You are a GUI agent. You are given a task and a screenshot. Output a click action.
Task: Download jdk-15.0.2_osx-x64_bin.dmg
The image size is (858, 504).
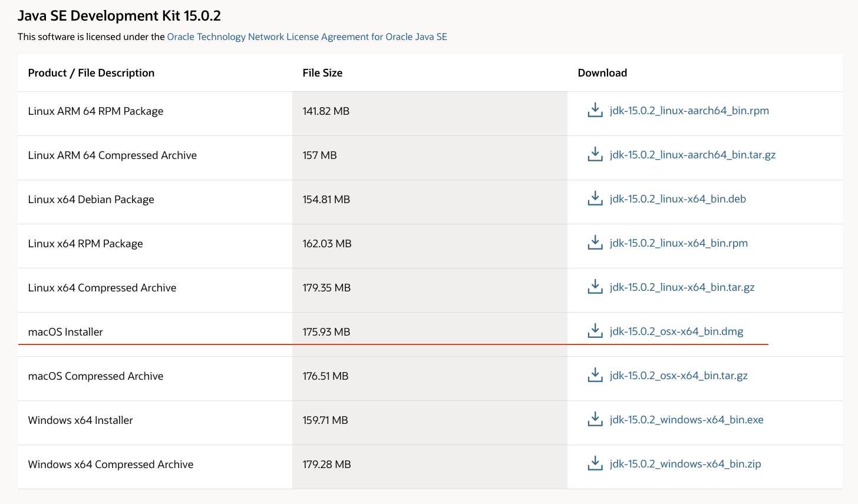coord(676,331)
